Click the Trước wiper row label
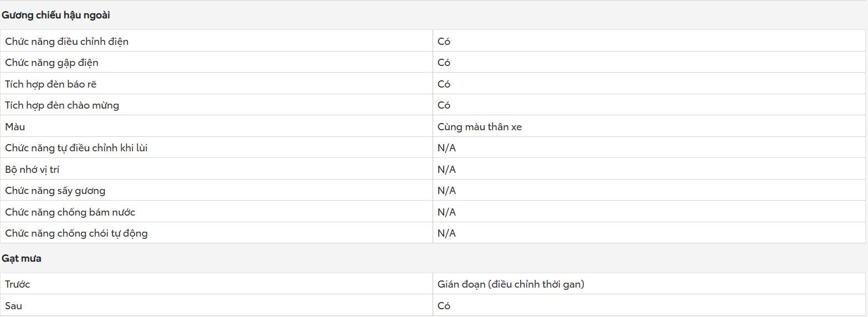 [18, 284]
